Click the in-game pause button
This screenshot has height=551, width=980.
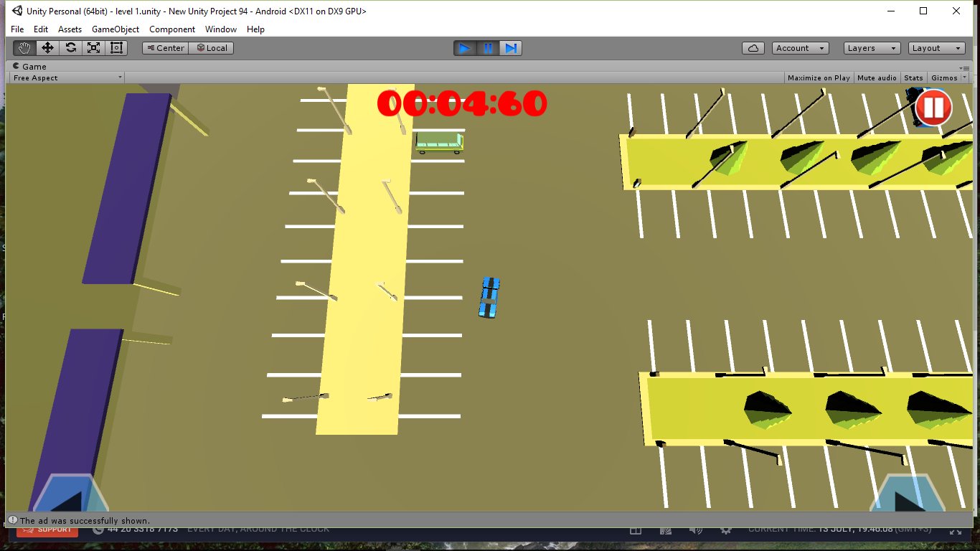click(933, 107)
